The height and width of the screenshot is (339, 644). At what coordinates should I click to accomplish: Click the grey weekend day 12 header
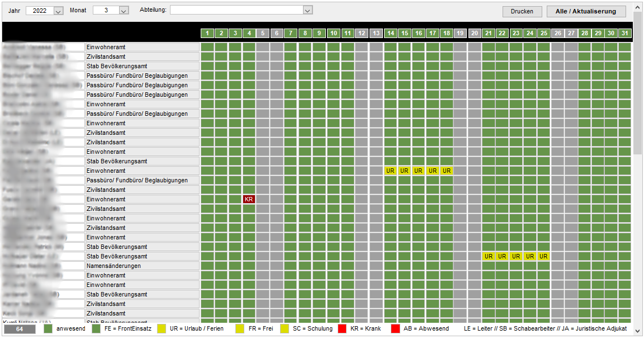(362, 34)
